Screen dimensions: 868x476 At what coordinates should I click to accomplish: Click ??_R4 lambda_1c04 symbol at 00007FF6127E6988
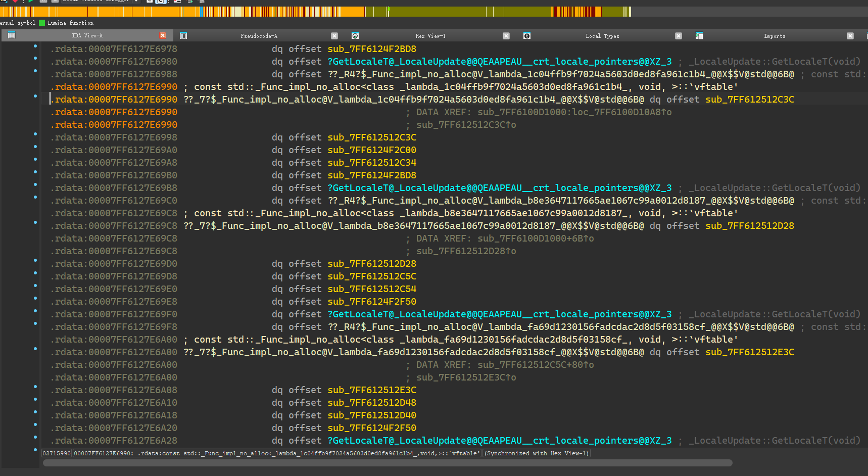[561, 74]
